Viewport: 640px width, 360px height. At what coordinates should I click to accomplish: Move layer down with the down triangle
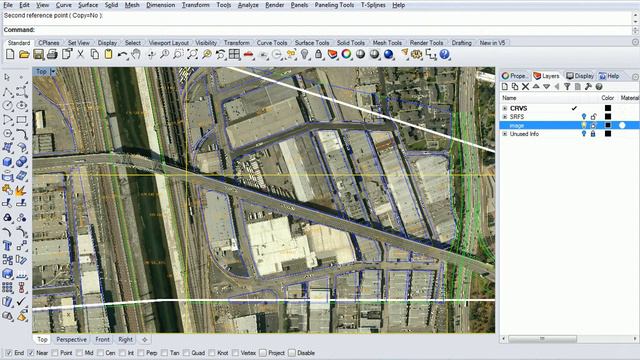[x=547, y=87]
